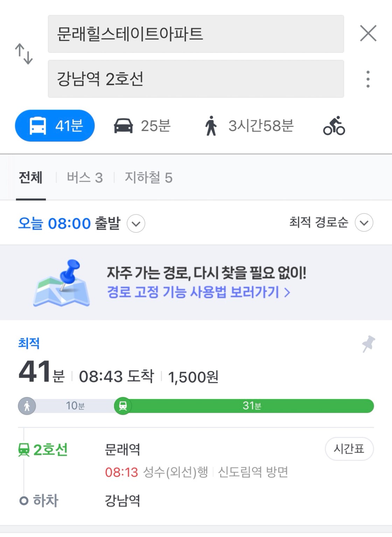Click the green subway icon on the route bar
This screenshot has height=537, width=392.
point(123,406)
